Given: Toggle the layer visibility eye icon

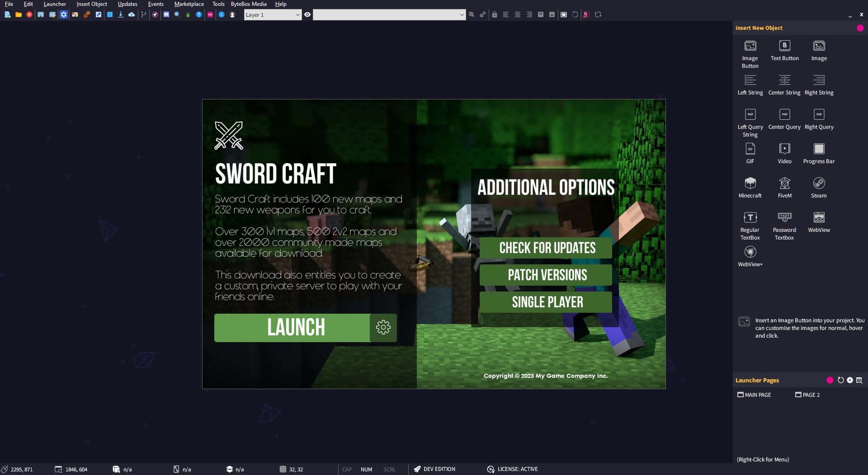Looking at the screenshot, I should pos(307,14).
